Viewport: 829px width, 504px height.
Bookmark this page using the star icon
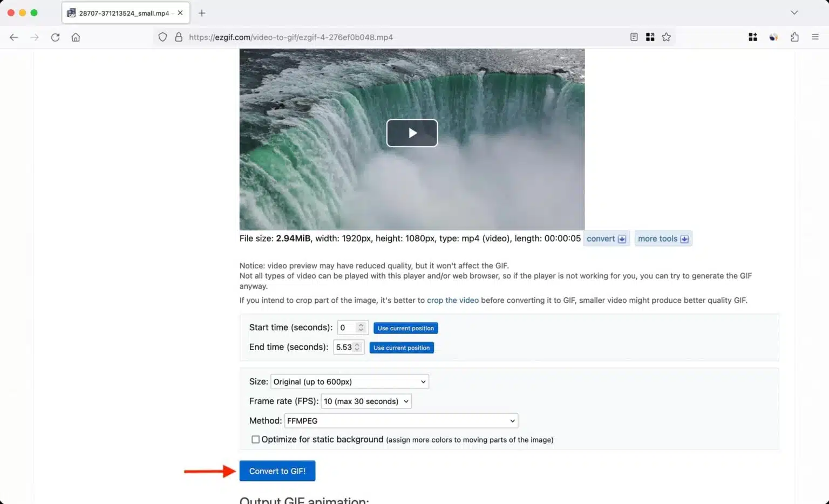(667, 37)
